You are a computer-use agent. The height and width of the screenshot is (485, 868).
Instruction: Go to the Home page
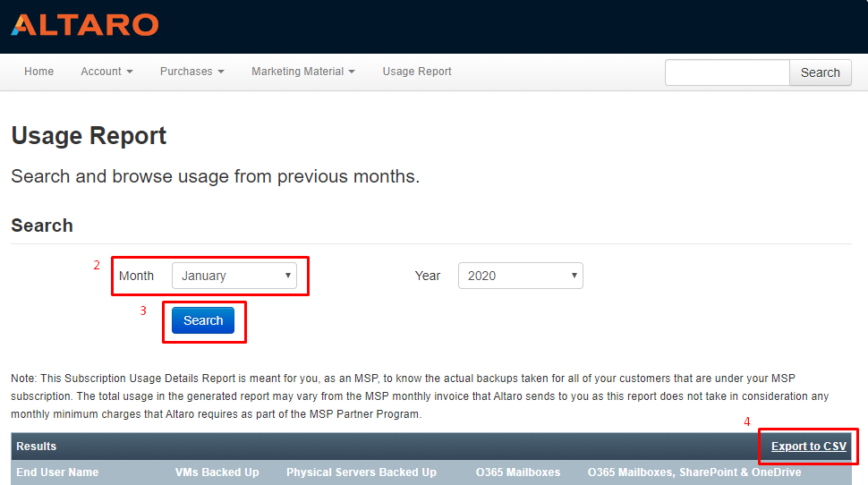coord(38,72)
